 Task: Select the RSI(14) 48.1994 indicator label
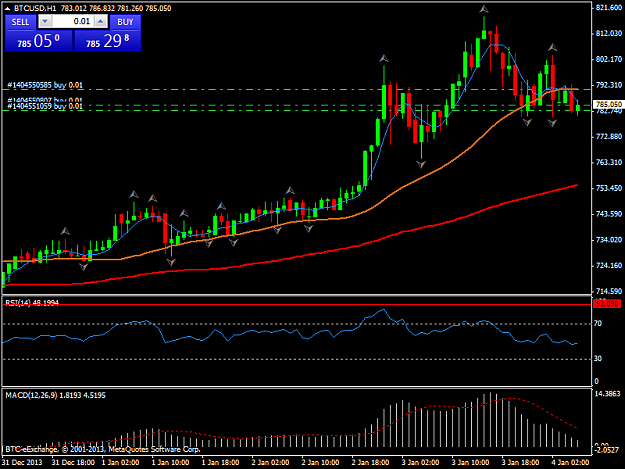pyautogui.click(x=32, y=303)
